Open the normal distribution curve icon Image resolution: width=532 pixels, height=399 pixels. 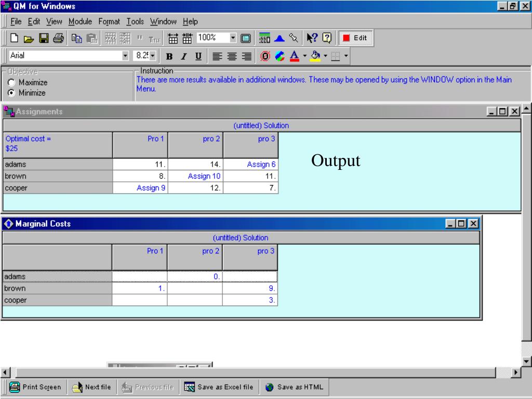pos(279,38)
